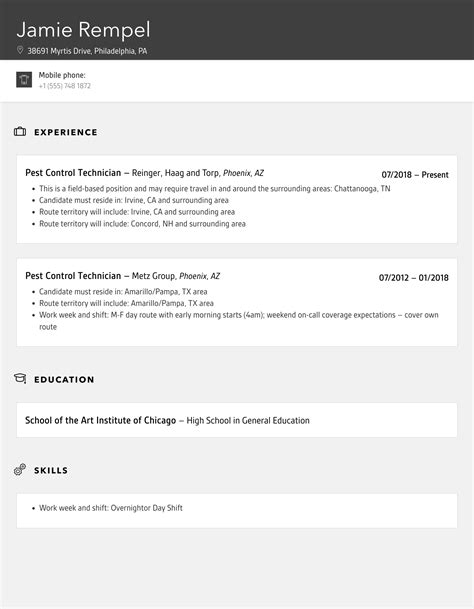
Task: Click the gears icon beside Skills
Action: pos(20,469)
